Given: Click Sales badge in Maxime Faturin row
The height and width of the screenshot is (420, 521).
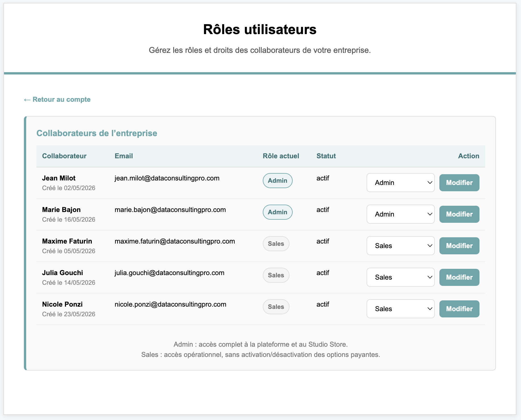Looking at the screenshot, I should click(276, 244).
